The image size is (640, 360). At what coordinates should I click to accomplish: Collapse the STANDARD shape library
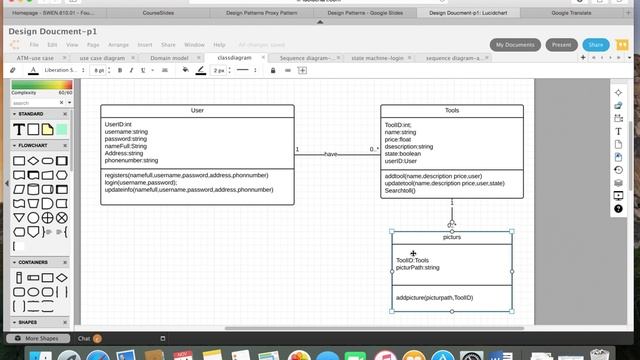(15, 114)
